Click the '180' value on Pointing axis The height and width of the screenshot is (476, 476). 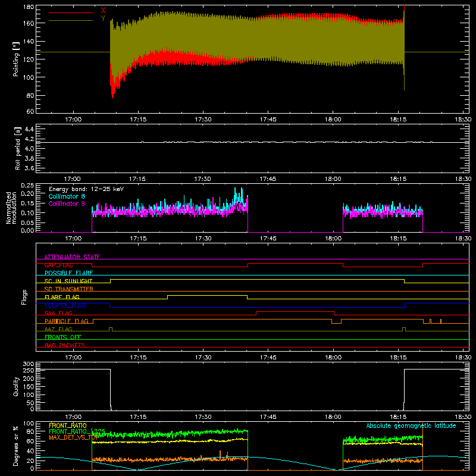(29, 7)
